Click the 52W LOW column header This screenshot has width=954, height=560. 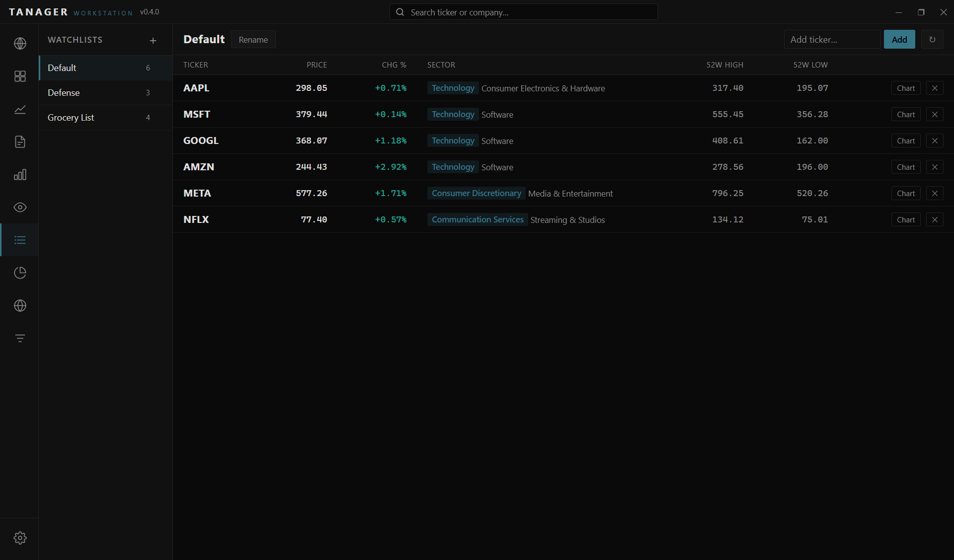[x=810, y=65]
